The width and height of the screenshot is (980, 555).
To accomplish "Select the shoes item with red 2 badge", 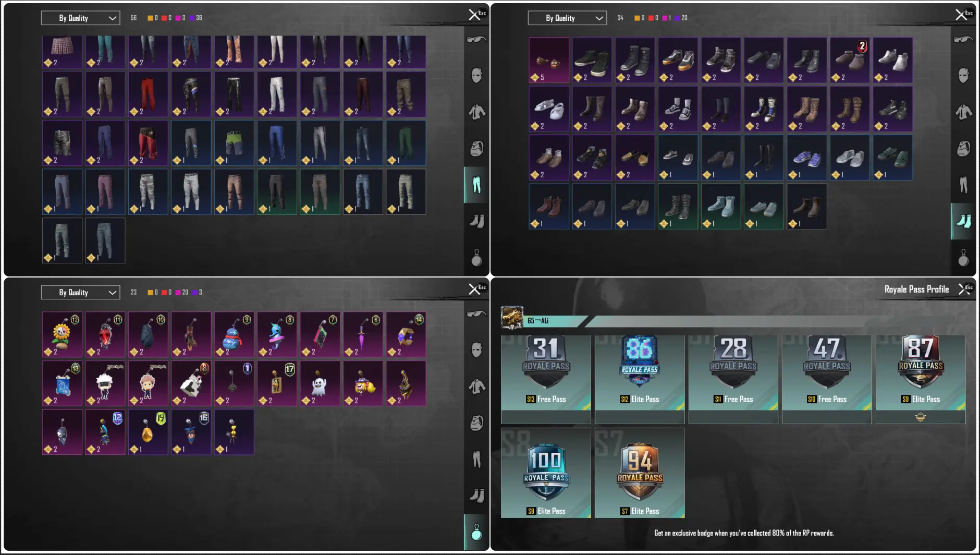I will click(850, 60).
